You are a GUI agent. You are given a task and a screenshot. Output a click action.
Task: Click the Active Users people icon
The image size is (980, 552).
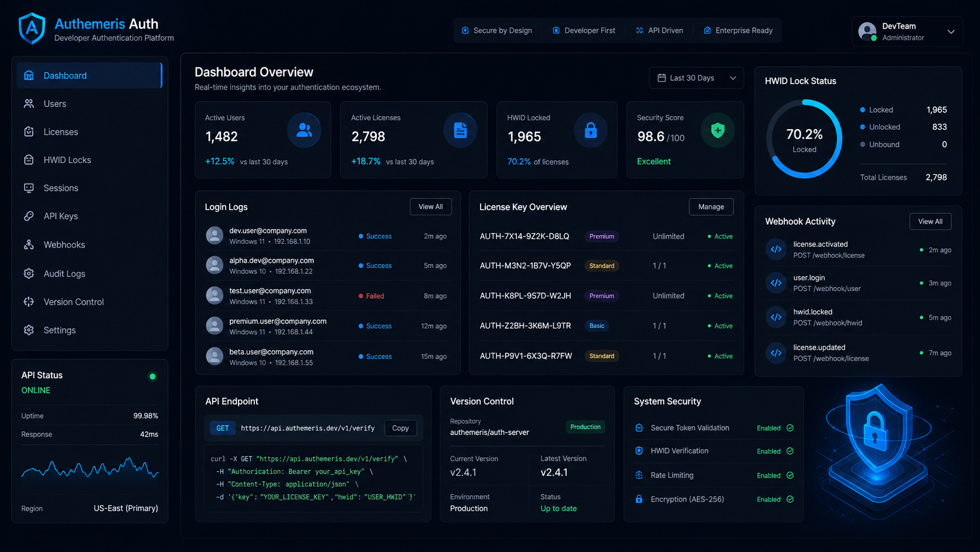(x=304, y=130)
